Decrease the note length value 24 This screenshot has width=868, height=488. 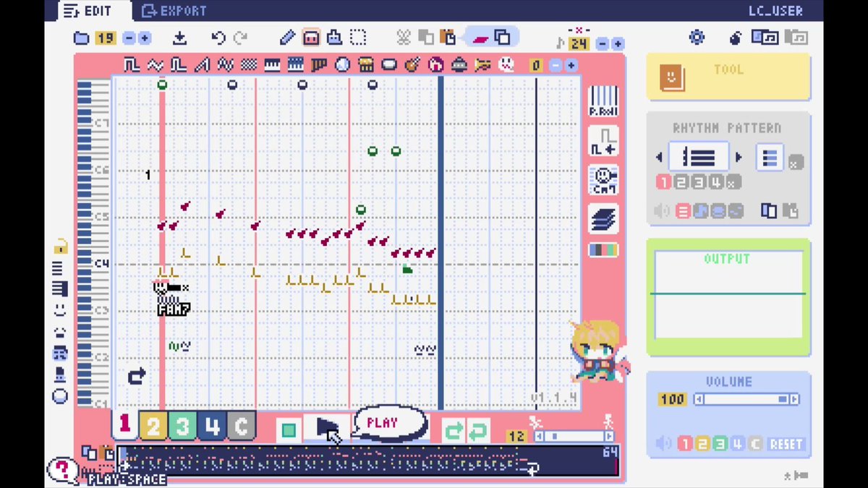click(603, 44)
